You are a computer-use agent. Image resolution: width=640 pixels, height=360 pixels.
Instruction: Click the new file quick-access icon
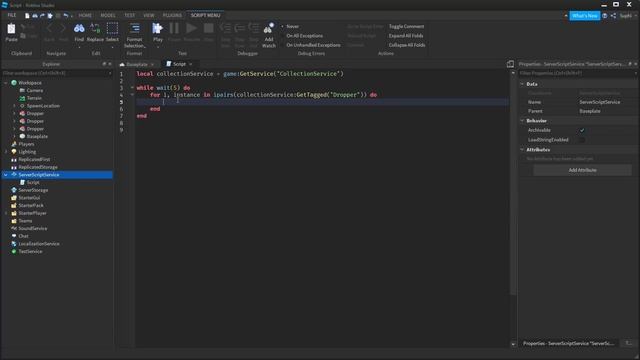coord(27,16)
